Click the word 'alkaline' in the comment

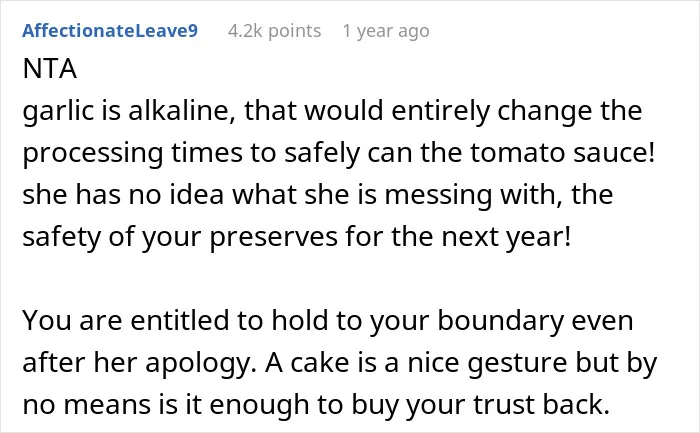tap(182, 110)
